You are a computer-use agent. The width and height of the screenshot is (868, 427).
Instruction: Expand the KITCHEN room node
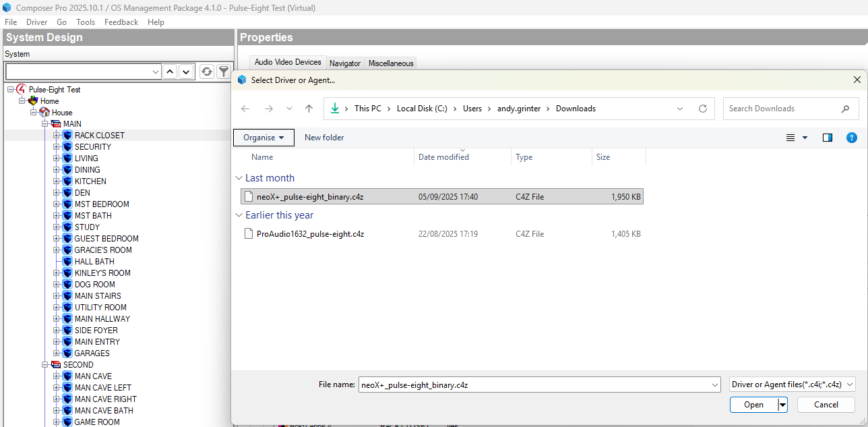coord(57,181)
